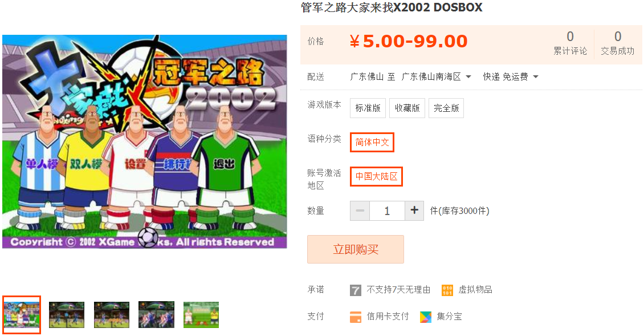The width and height of the screenshot is (644, 336).
Task: Open the 交易成功 transaction count
Action: pyautogui.click(x=618, y=43)
